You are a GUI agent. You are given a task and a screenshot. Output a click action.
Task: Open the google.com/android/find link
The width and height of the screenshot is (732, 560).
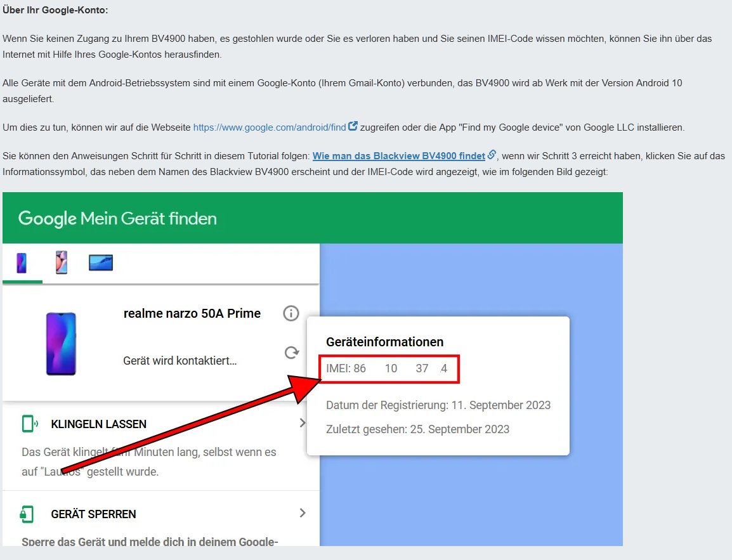(270, 127)
